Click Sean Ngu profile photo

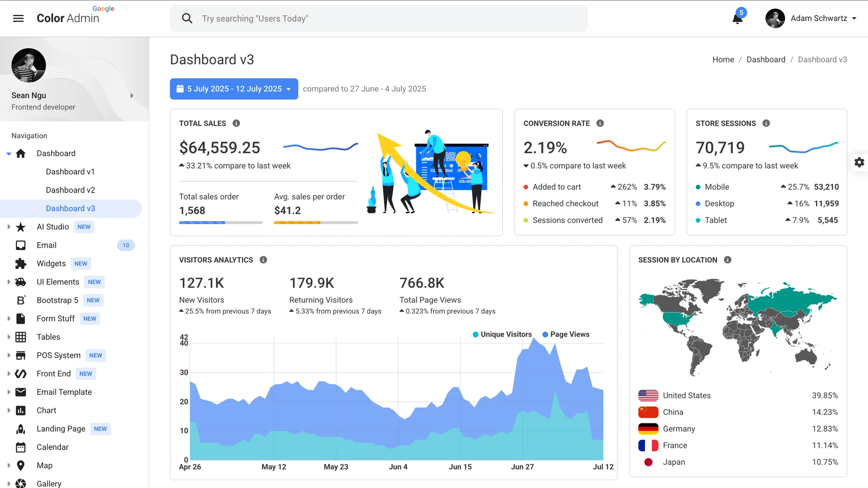28,66
